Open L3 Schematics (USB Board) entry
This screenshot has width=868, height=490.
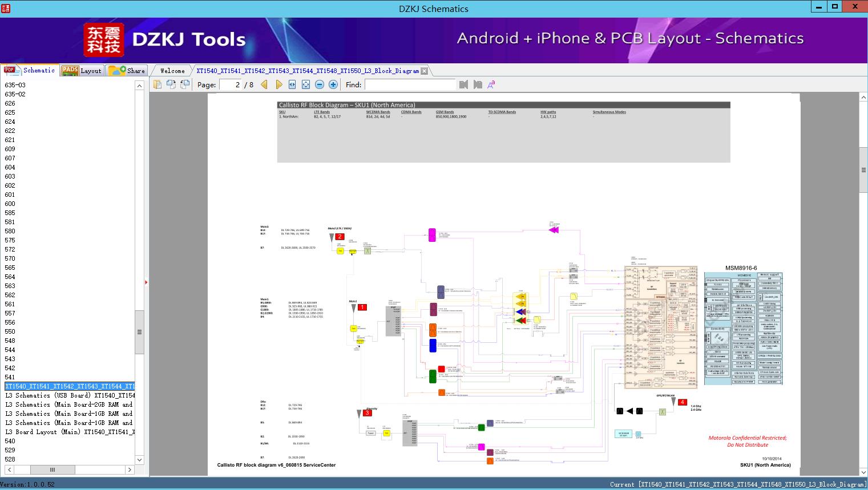[70, 395]
